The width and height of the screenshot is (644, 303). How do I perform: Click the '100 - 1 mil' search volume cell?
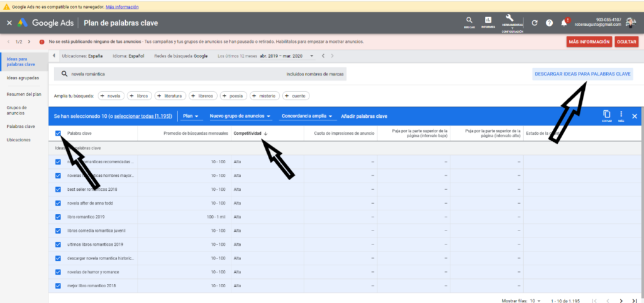pyautogui.click(x=216, y=217)
